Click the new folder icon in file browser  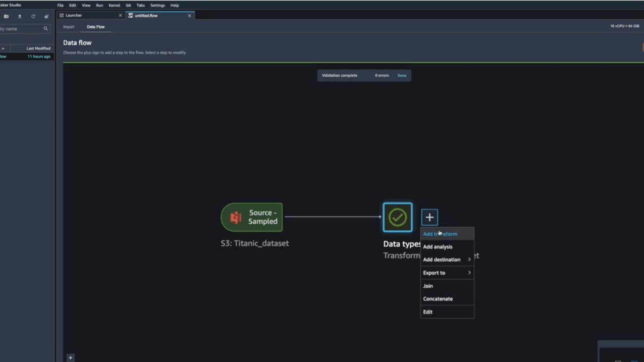6,16
